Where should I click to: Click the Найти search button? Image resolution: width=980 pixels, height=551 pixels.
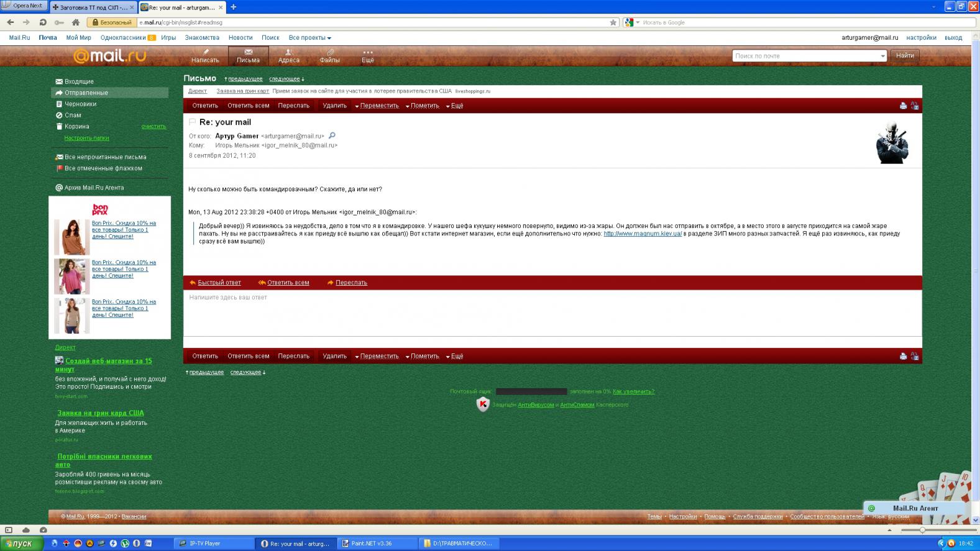coord(905,56)
